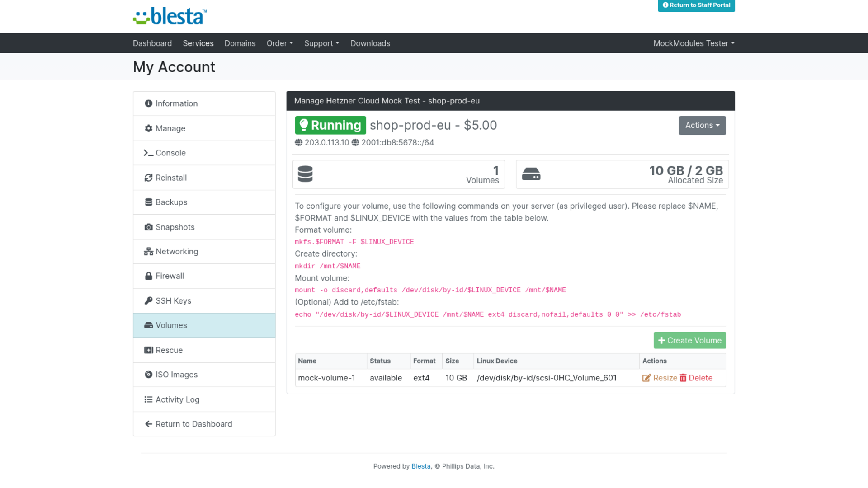Click the mount -o discard command line
The image size is (868, 488).
(x=430, y=291)
